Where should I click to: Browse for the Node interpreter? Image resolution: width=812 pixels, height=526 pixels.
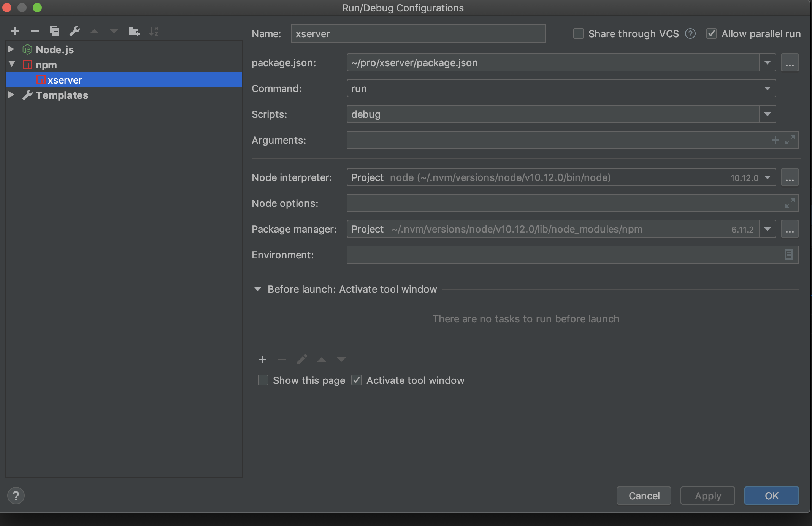pos(790,177)
